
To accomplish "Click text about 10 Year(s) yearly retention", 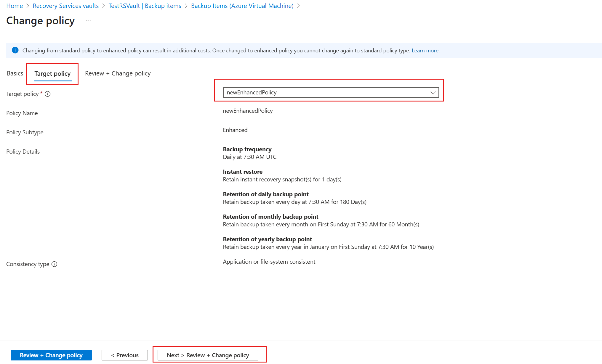I will (x=328, y=247).
